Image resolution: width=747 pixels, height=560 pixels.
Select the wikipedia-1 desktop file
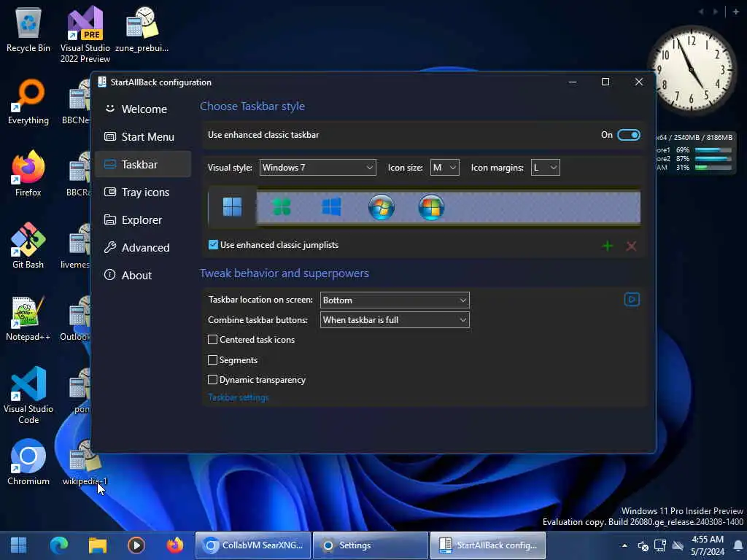[x=85, y=462]
